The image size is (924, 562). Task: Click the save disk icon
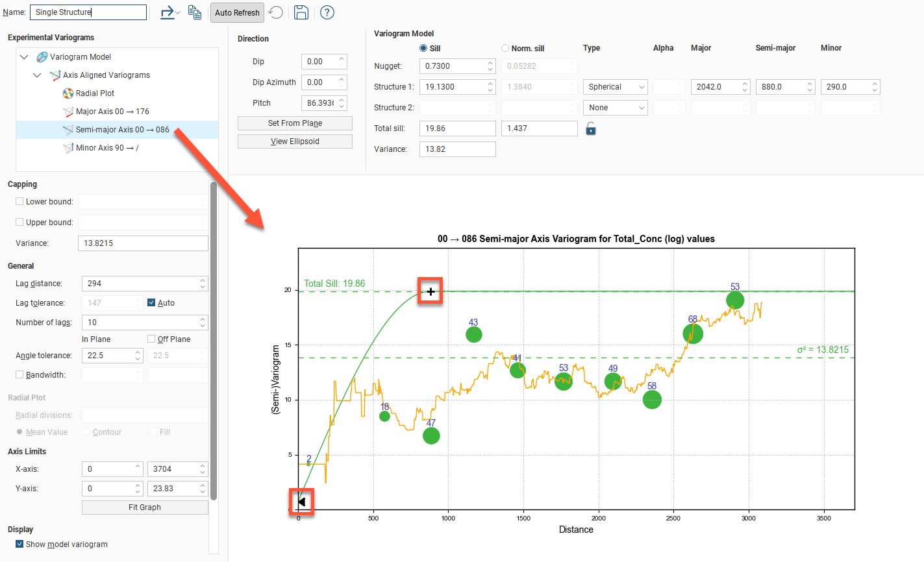point(301,12)
